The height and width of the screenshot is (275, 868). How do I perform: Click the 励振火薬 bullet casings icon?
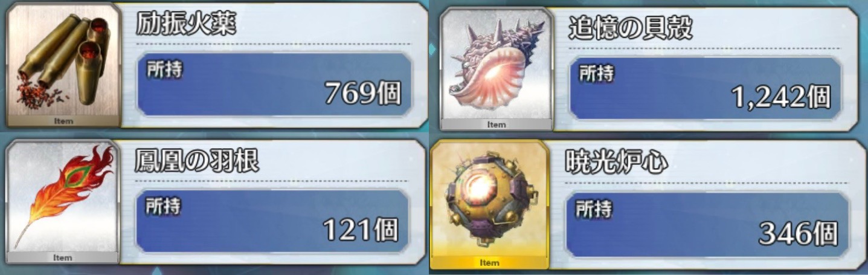(x=62, y=60)
